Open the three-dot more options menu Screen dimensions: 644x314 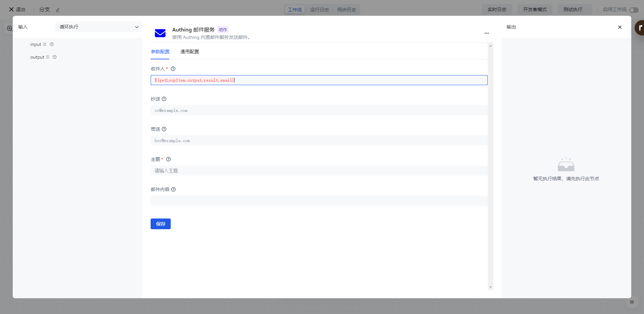(486, 33)
